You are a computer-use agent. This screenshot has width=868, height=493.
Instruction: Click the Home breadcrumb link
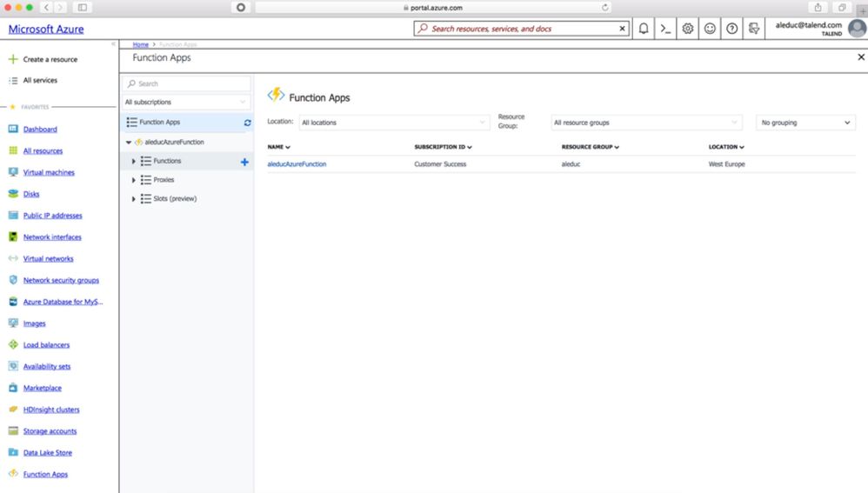141,44
